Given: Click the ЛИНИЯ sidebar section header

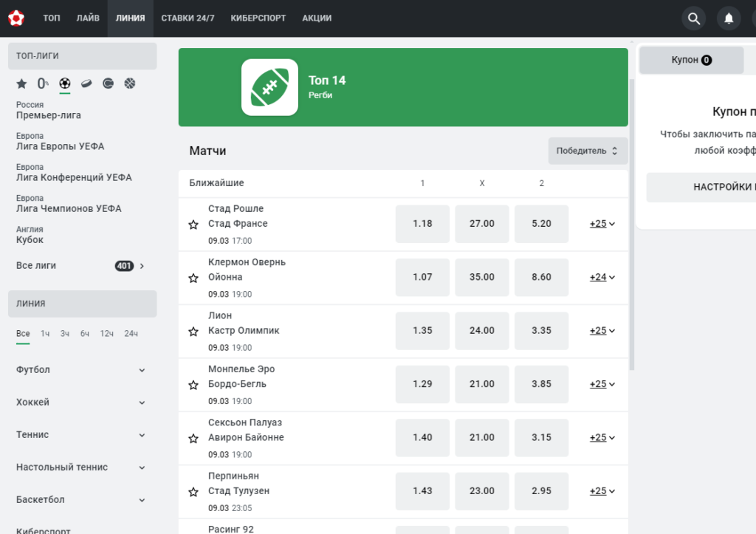Looking at the screenshot, I should [x=83, y=304].
